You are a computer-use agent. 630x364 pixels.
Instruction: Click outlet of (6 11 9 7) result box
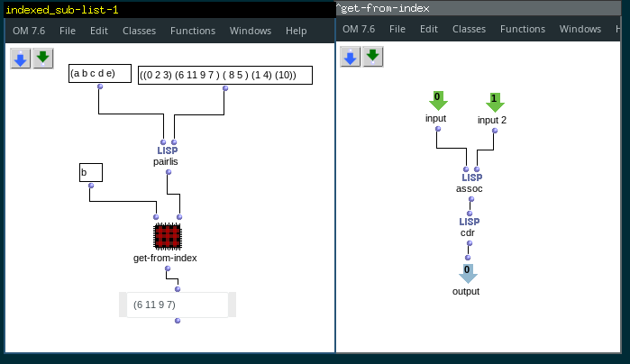pyautogui.click(x=178, y=321)
